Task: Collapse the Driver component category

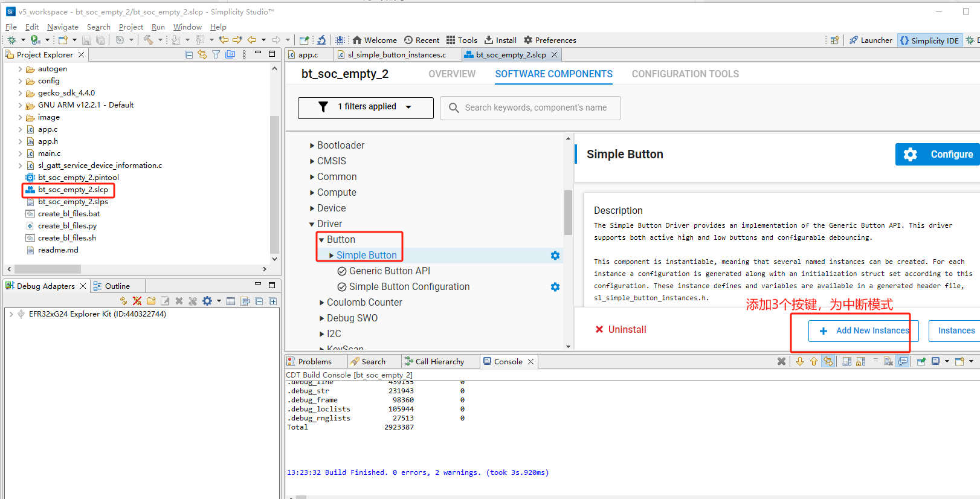Action: [312, 224]
